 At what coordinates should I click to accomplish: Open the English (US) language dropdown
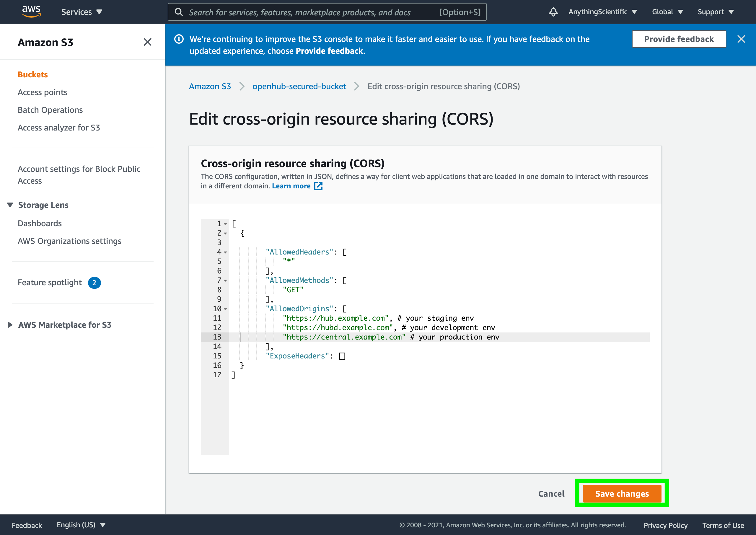[81, 525]
